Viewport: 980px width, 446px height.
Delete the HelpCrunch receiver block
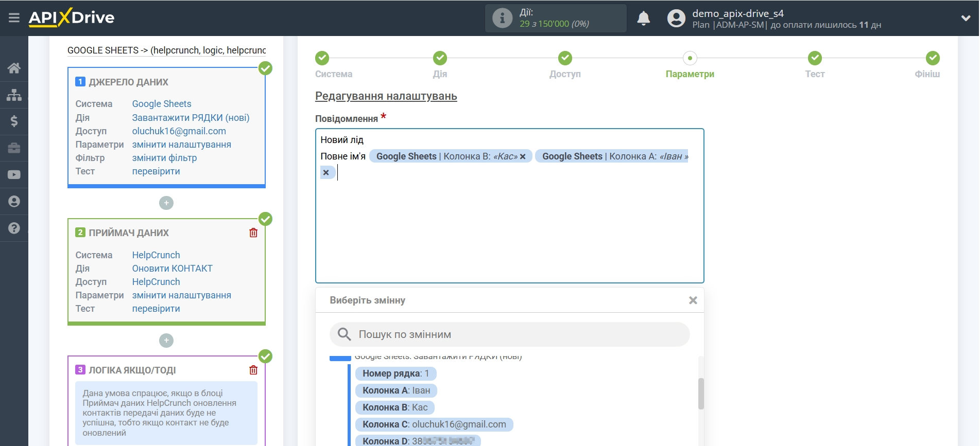(x=253, y=233)
